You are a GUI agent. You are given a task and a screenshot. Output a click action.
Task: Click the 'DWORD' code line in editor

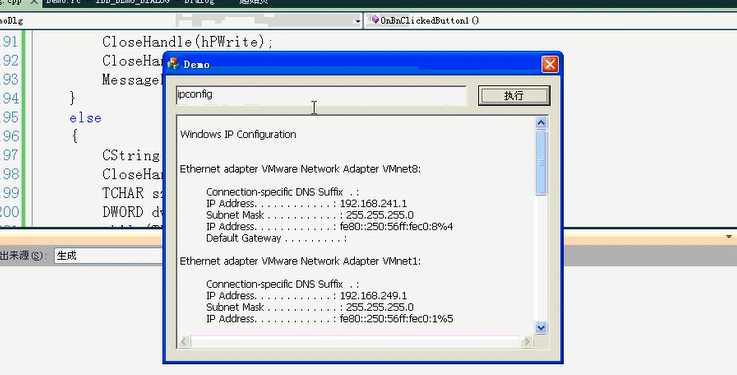click(132, 212)
